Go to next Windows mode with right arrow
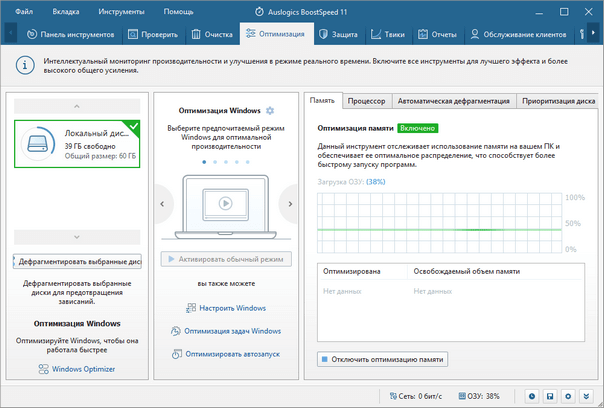Screen dimensions: 604x408 point(289,203)
